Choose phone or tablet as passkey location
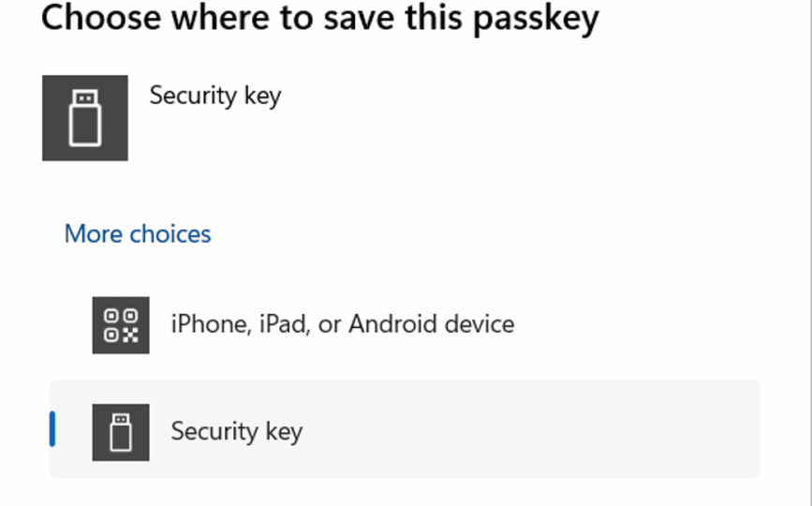 click(342, 325)
